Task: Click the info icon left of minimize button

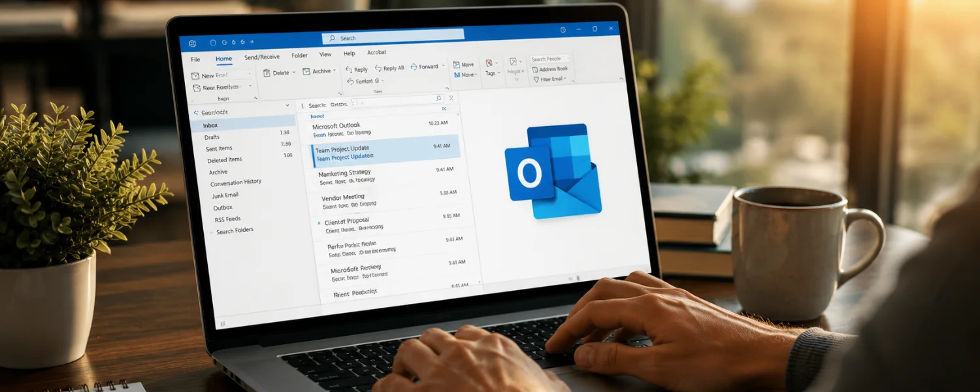Action: pyautogui.click(x=563, y=29)
